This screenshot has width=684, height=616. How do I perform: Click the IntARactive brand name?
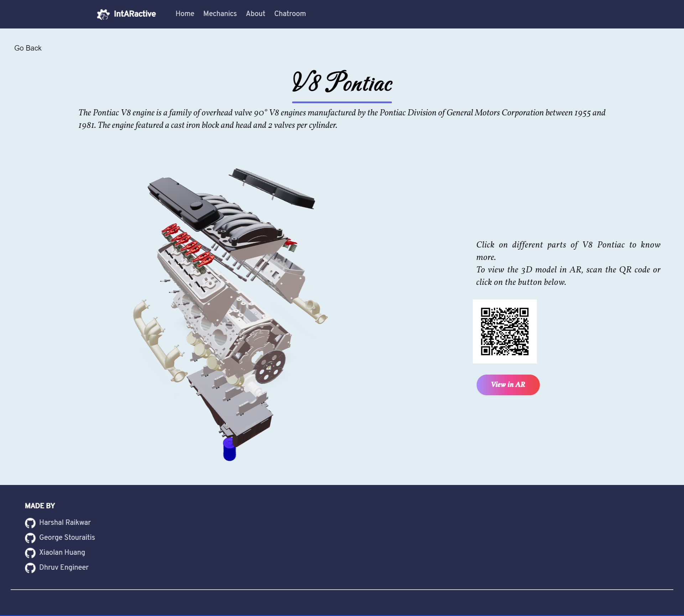135,14
